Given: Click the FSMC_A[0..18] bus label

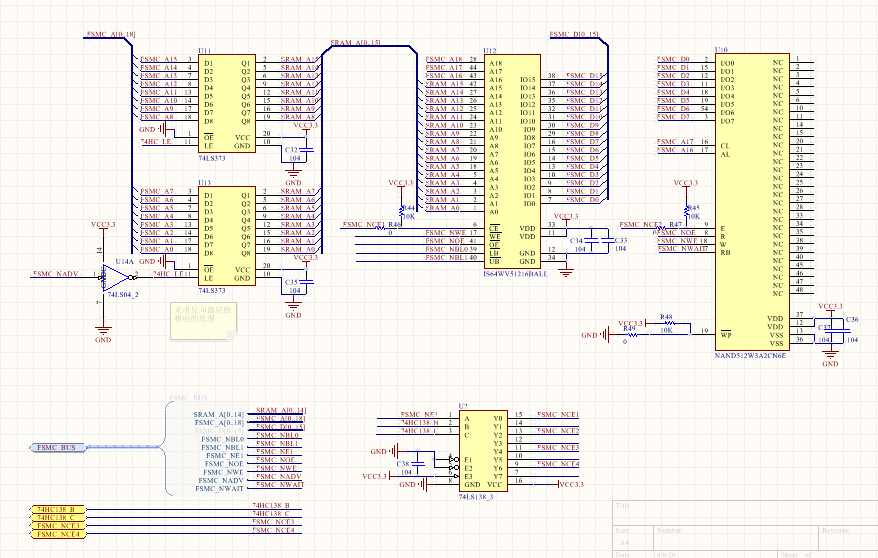Looking at the screenshot, I should tap(111, 35).
